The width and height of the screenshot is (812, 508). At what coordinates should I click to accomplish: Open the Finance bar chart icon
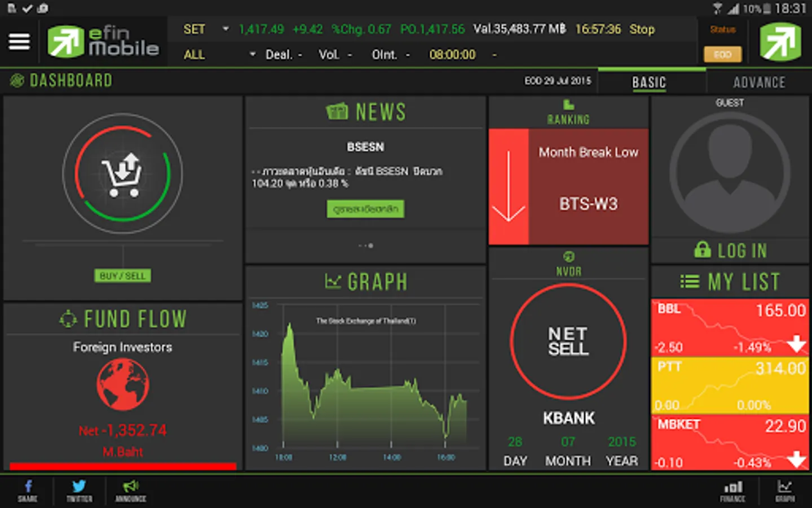pos(732,491)
